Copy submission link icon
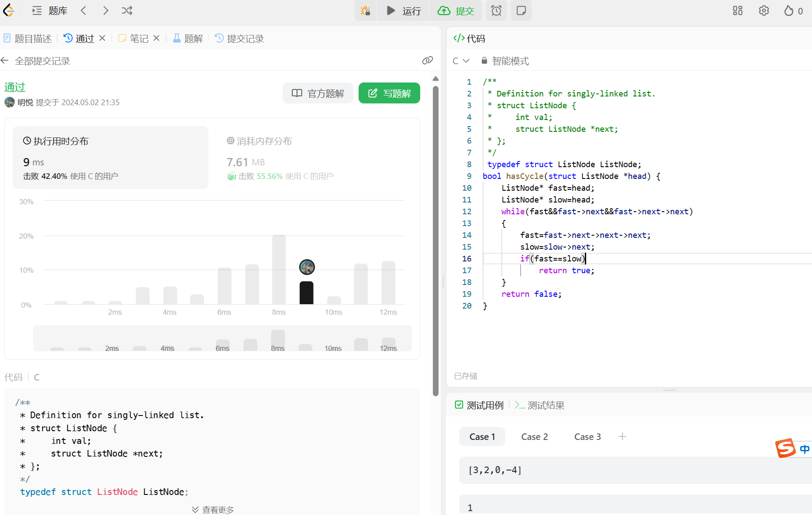The width and height of the screenshot is (812, 515). click(x=428, y=60)
